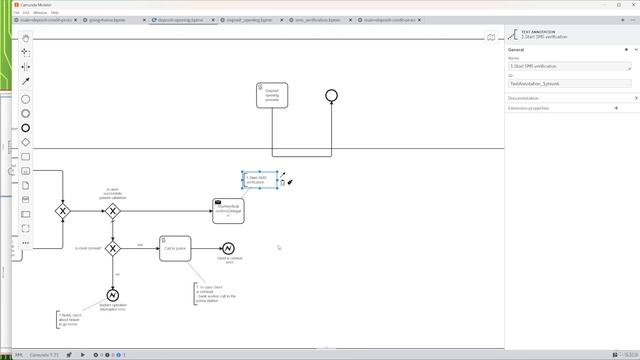Image resolution: width=640 pixels, height=360 pixels.
Task: Select the bottom error end event below gateway
Action: click(113, 295)
